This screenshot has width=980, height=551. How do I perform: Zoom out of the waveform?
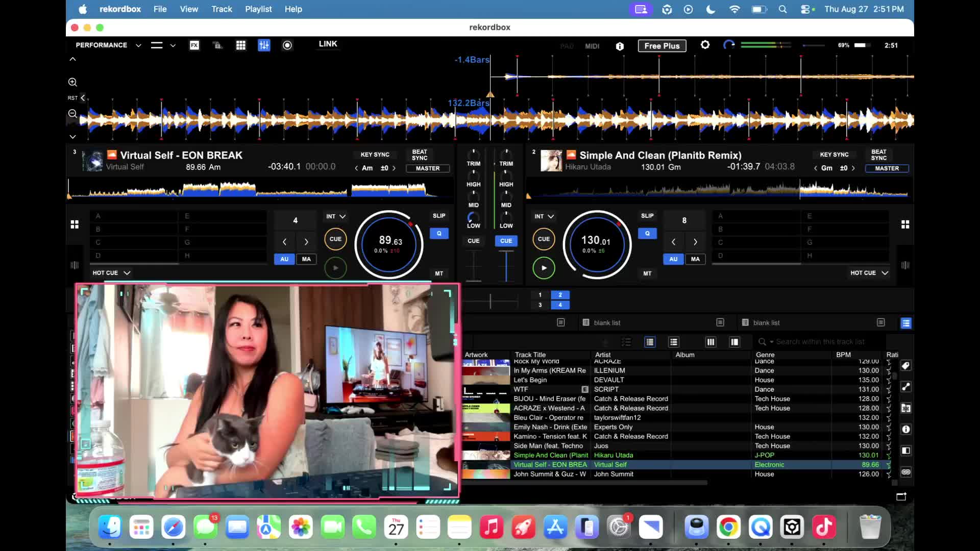click(x=72, y=114)
